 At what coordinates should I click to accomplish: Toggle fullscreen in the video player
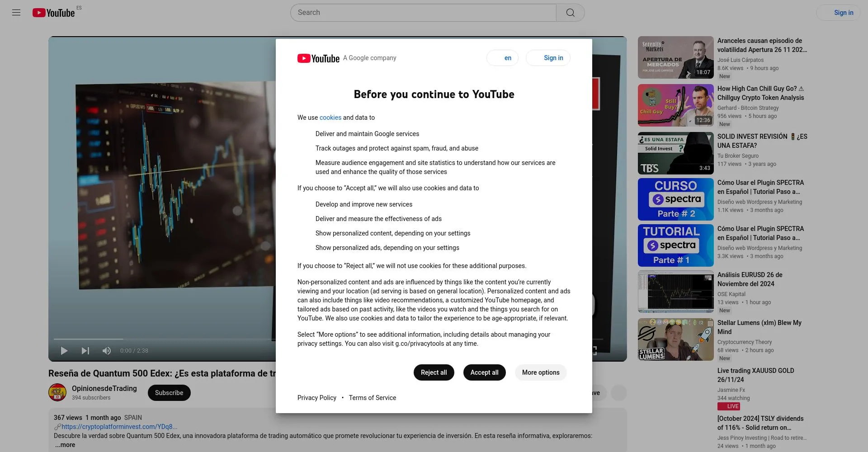pos(594,351)
